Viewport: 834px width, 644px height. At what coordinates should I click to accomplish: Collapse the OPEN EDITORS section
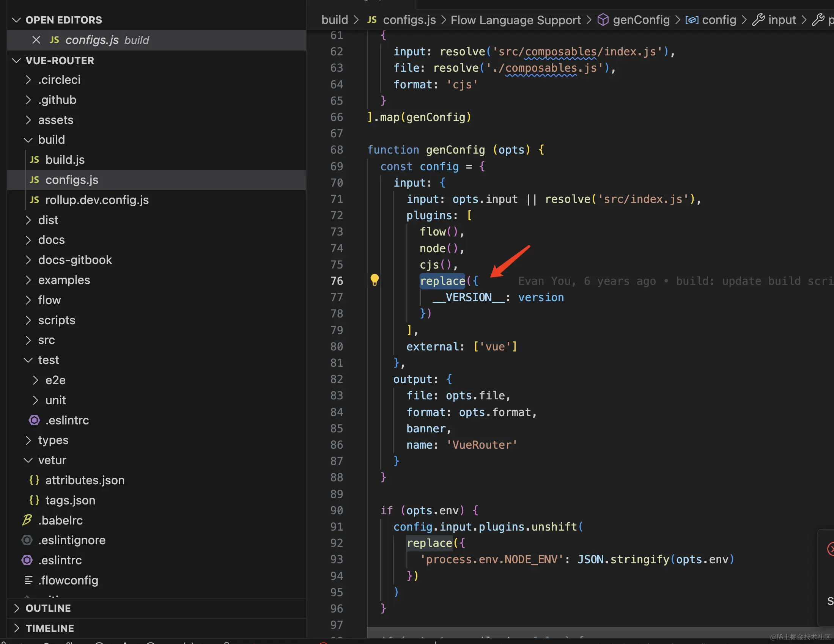click(x=63, y=20)
